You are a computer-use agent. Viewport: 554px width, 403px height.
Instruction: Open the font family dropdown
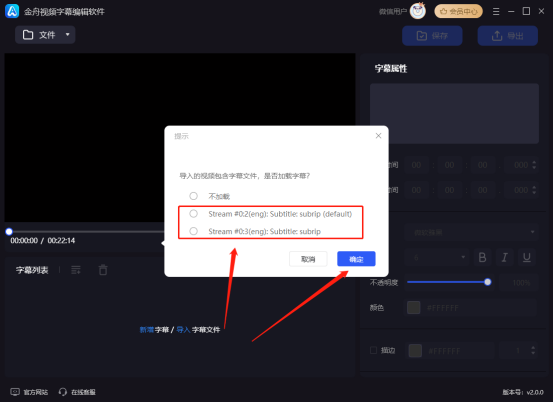tap(471, 232)
